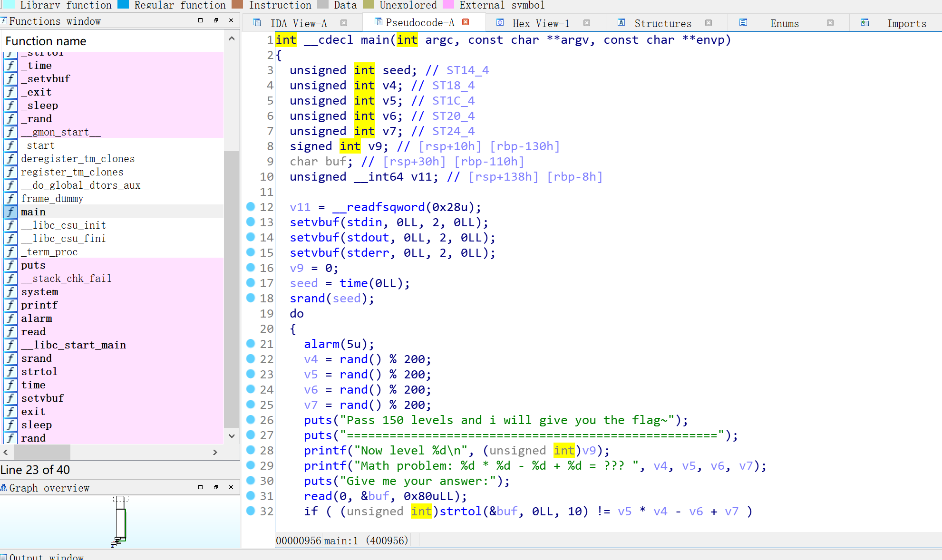942x560 pixels.
Task: Float the Functions window panel
Action: (x=216, y=20)
